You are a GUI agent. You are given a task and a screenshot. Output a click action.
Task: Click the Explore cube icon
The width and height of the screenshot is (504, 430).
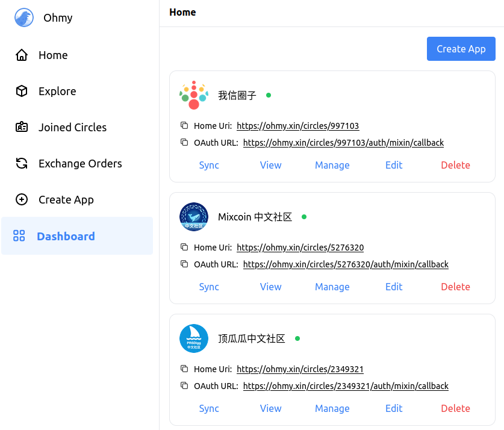coord(22,92)
